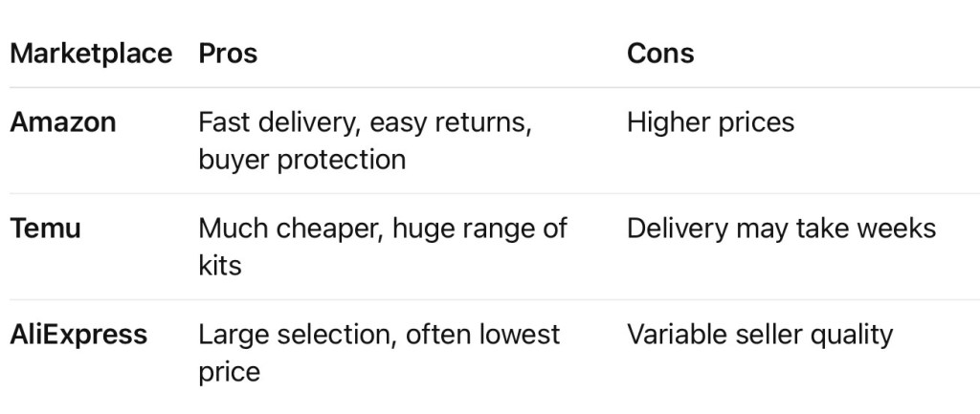980x414 pixels.
Task: Click the "buyer protection" text
Action: pyautogui.click(x=301, y=159)
